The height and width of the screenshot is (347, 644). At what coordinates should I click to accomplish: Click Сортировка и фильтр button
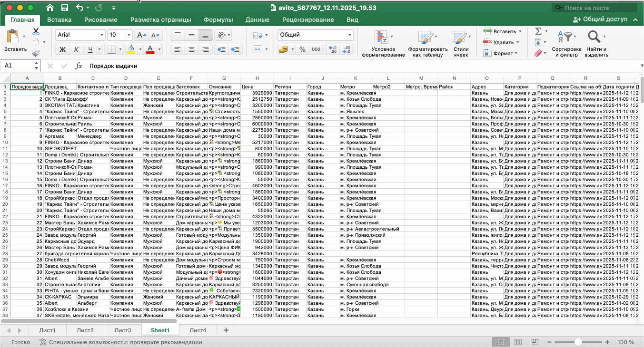pos(566,45)
